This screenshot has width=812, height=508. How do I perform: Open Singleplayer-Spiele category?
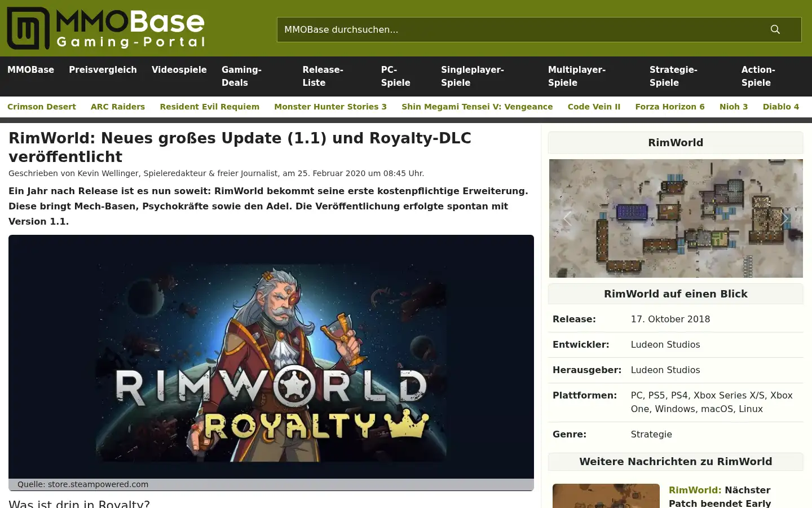point(473,76)
